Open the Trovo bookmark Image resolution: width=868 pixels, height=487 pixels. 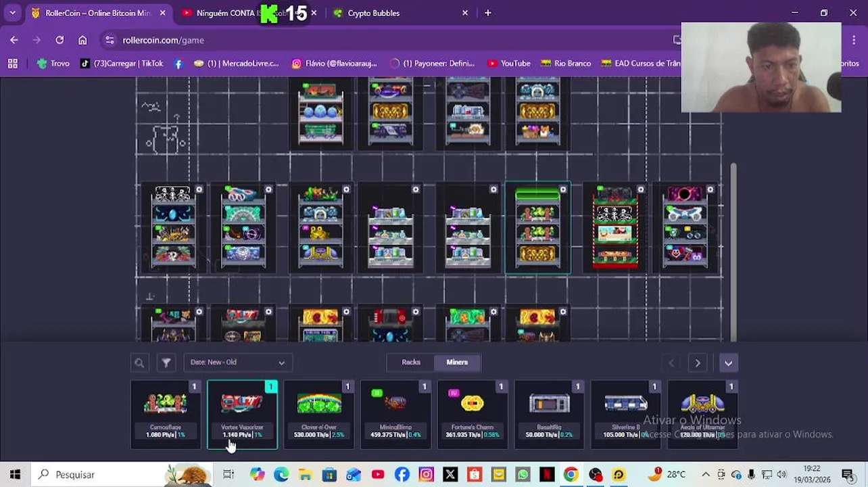click(x=53, y=63)
